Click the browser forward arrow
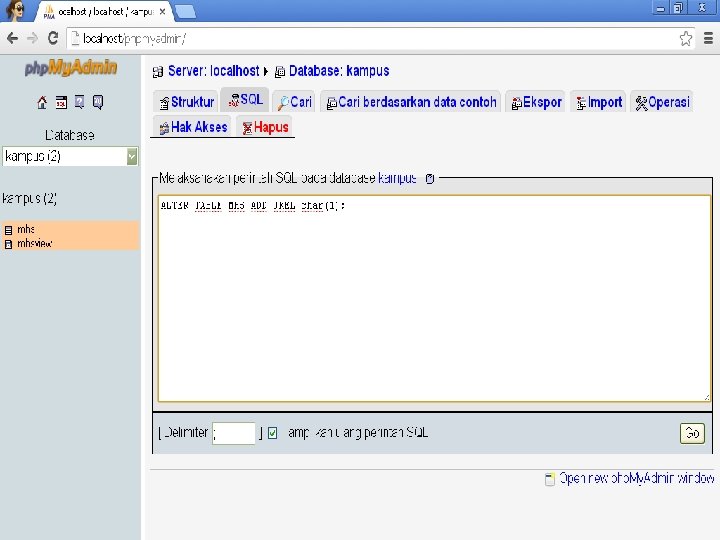Viewport: 720px width, 540px height. pyautogui.click(x=32, y=38)
